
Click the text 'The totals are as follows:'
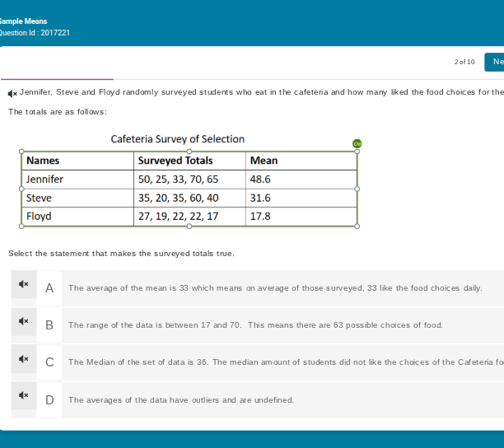[x=58, y=112]
